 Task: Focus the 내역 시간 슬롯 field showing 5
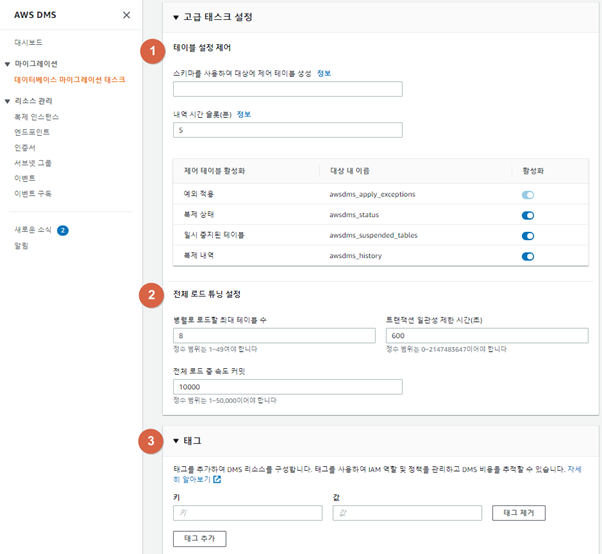[x=288, y=130]
